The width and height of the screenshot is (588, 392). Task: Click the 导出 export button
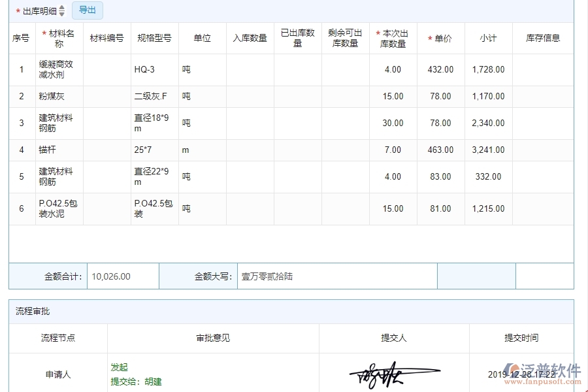coord(87,10)
